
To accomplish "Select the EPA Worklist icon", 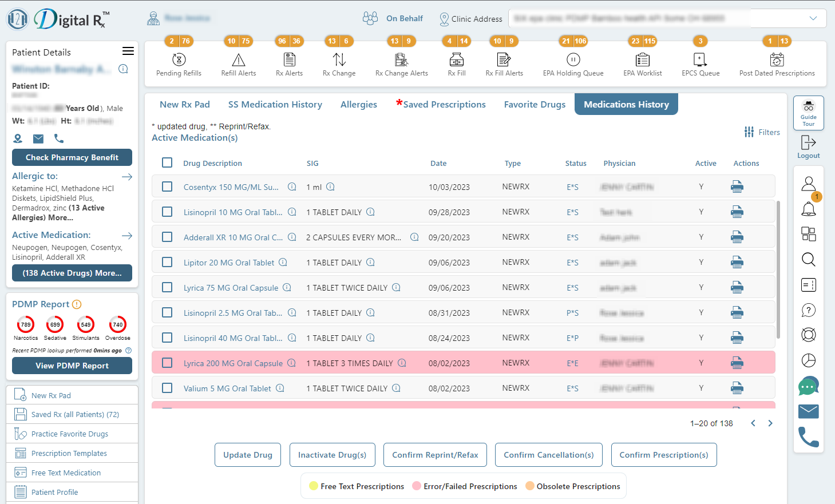I will point(642,59).
